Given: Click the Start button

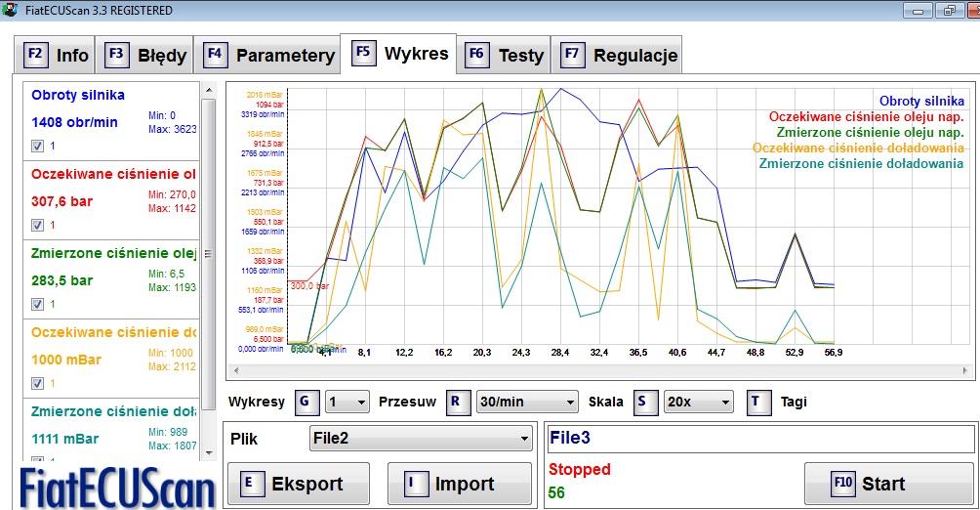Looking at the screenshot, I should (x=889, y=483).
